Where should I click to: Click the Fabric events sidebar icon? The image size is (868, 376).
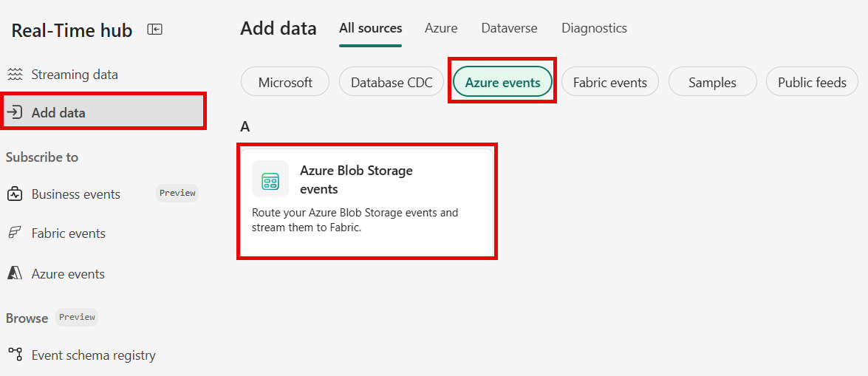[x=15, y=233]
